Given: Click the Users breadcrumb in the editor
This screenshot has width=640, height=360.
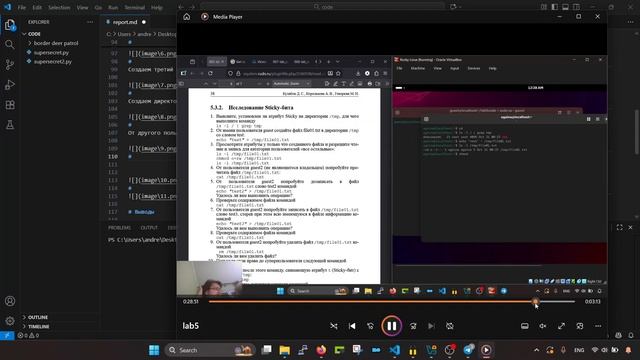Looking at the screenshot, I should point(124,34).
